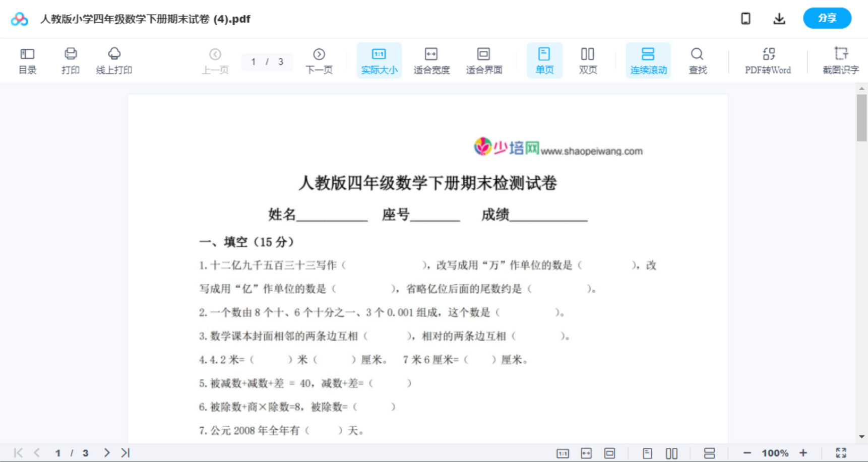Open the mobile device view icon

click(x=746, y=19)
